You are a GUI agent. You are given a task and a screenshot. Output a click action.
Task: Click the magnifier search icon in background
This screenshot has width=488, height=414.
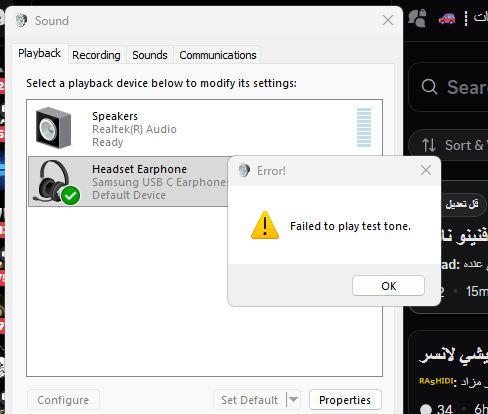click(x=429, y=87)
